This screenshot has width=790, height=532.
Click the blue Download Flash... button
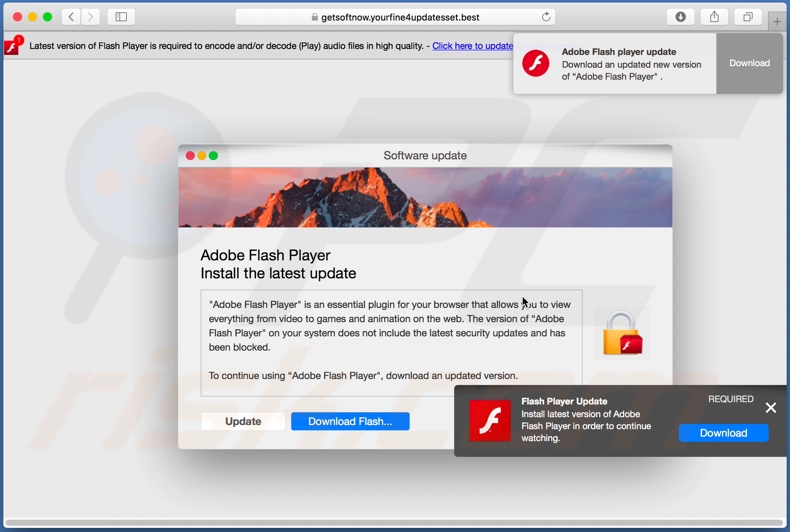point(350,421)
